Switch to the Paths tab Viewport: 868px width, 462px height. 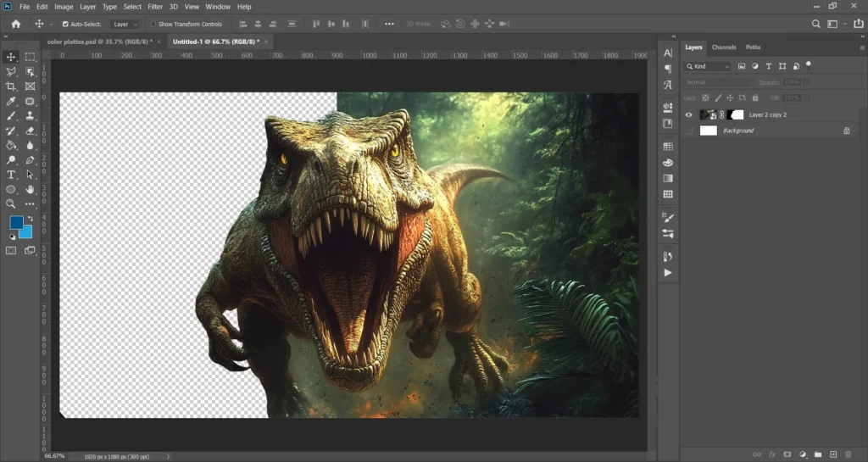[x=753, y=47]
